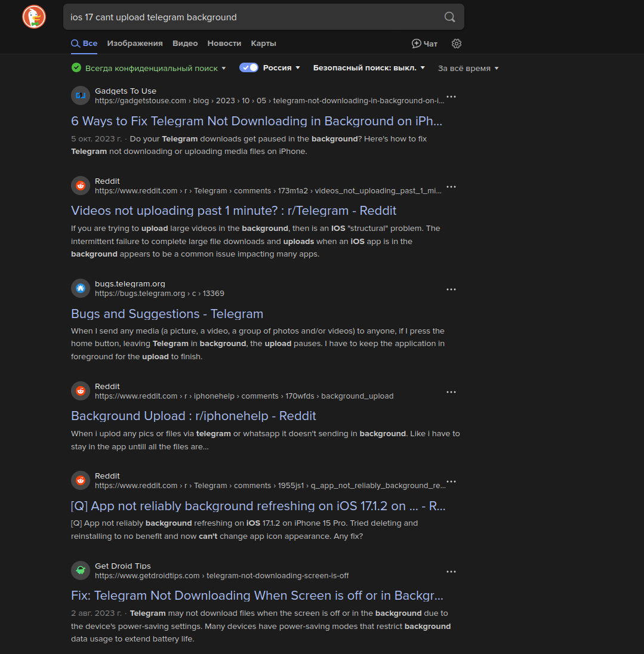Viewport: 644px width, 654px height.
Task: Open three-dot menu for Get Droid Tips result
Action: click(x=451, y=572)
